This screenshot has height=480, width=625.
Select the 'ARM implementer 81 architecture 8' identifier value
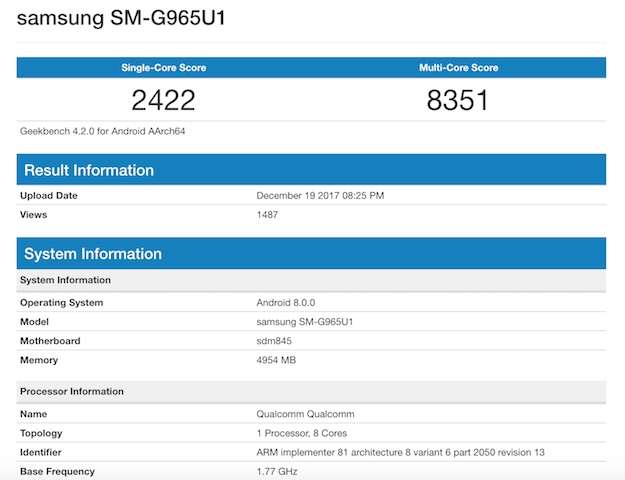[x=400, y=452]
